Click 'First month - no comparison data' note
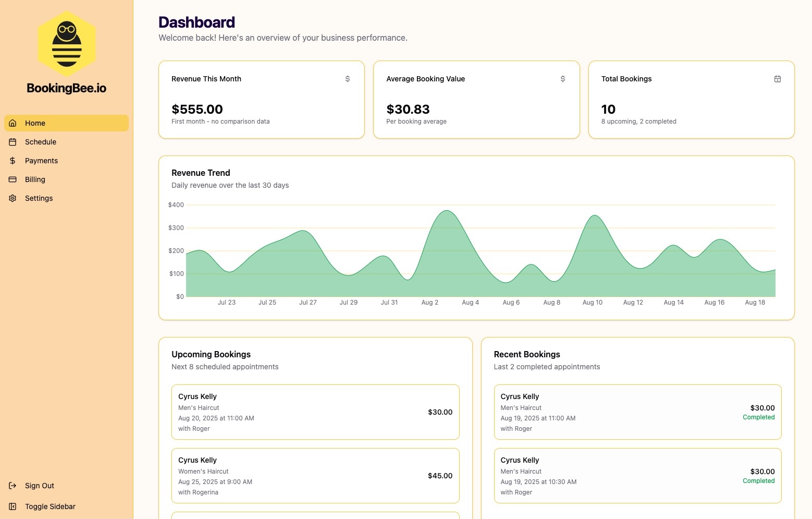Screen dimensions: 812x519 pos(220,122)
